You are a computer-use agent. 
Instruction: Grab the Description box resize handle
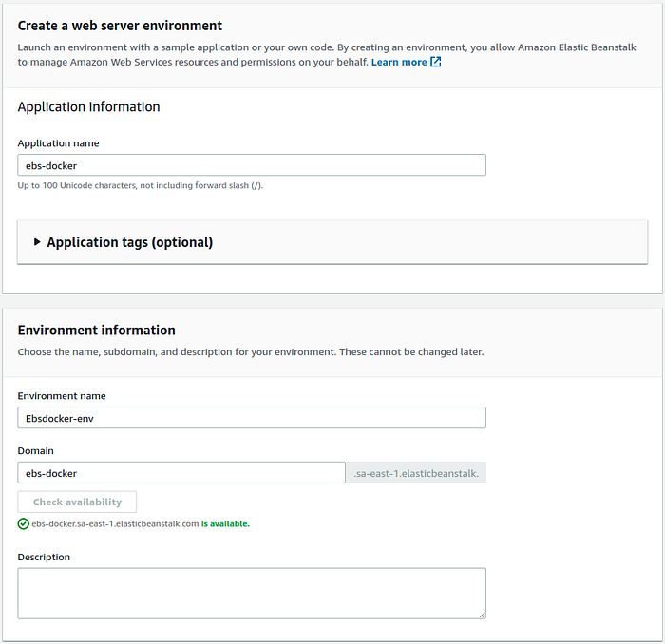point(482,615)
